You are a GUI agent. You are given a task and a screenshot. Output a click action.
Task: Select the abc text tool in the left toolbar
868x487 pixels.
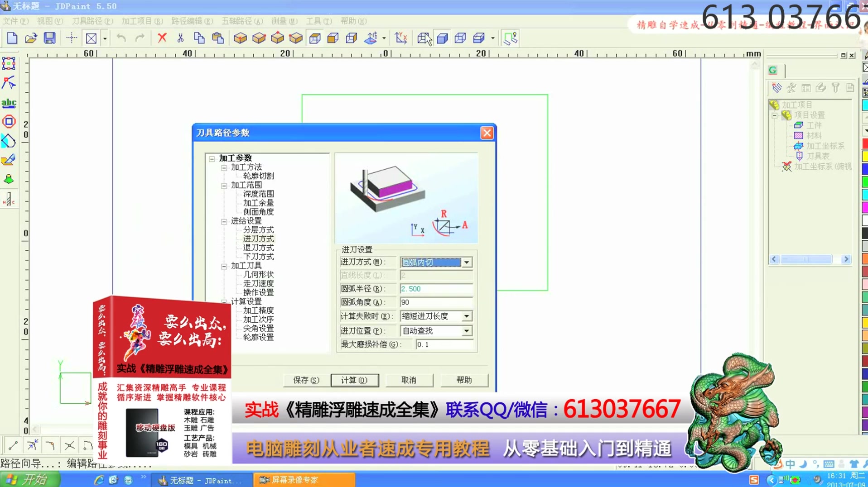click(9, 103)
